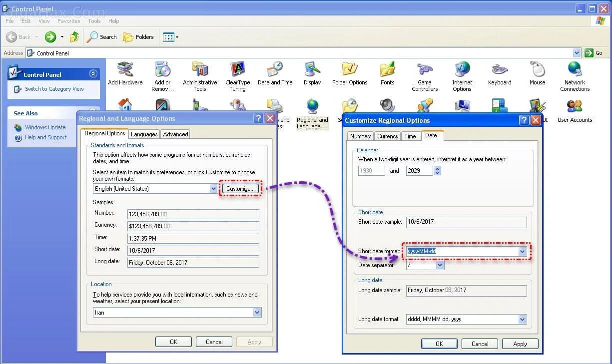612x364 pixels.
Task: Switch to the Currency tab
Action: click(x=388, y=136)
